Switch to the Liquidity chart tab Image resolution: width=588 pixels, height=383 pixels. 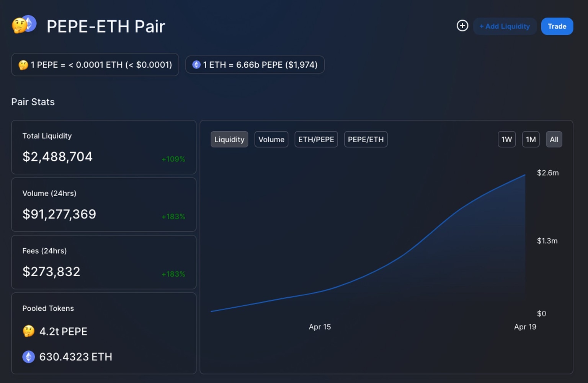229,139
